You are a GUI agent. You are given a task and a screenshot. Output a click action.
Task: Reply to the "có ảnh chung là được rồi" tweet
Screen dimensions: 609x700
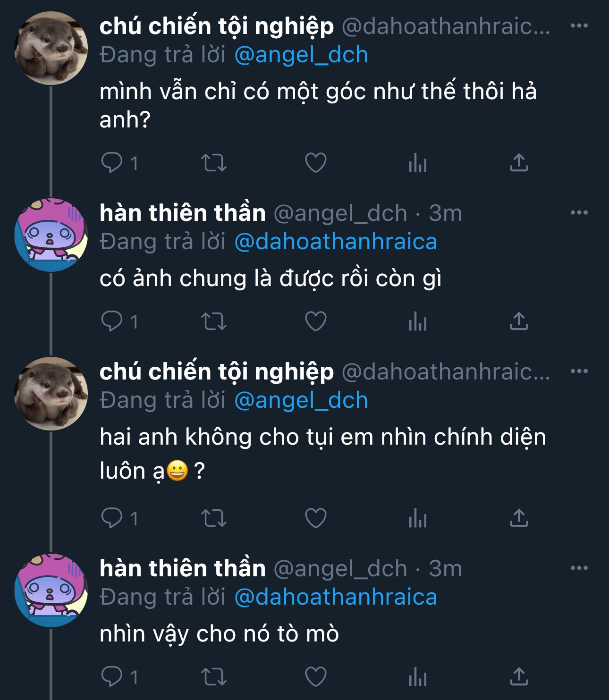(119, 321)
